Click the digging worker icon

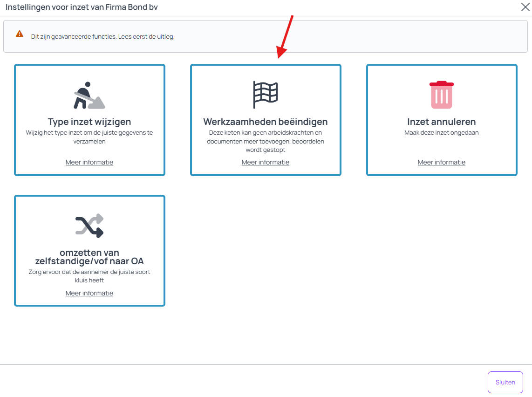[89, 96]
